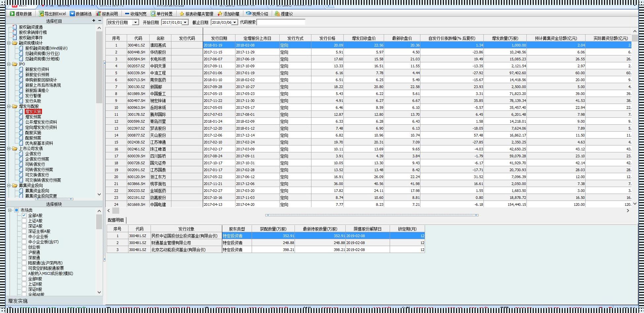Click the folder icon of 募集资金投向
This screenshot has height=313, width=644.
tap(15, 185)
